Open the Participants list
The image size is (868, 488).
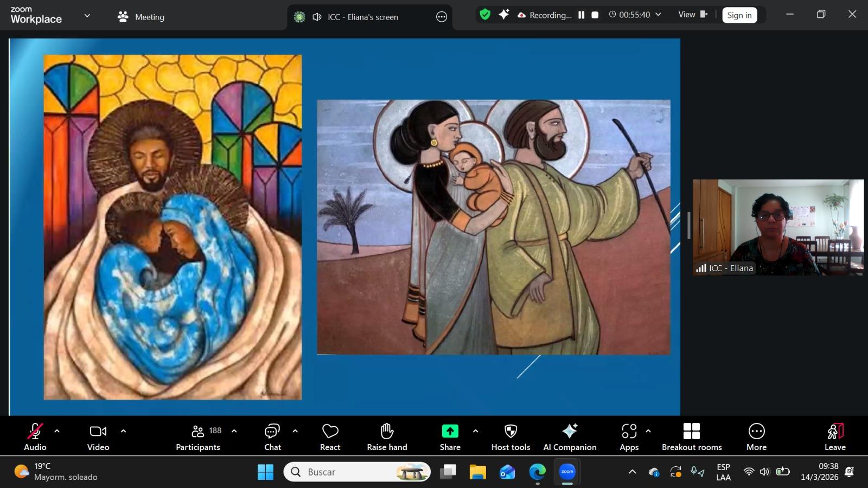(198, 436)
